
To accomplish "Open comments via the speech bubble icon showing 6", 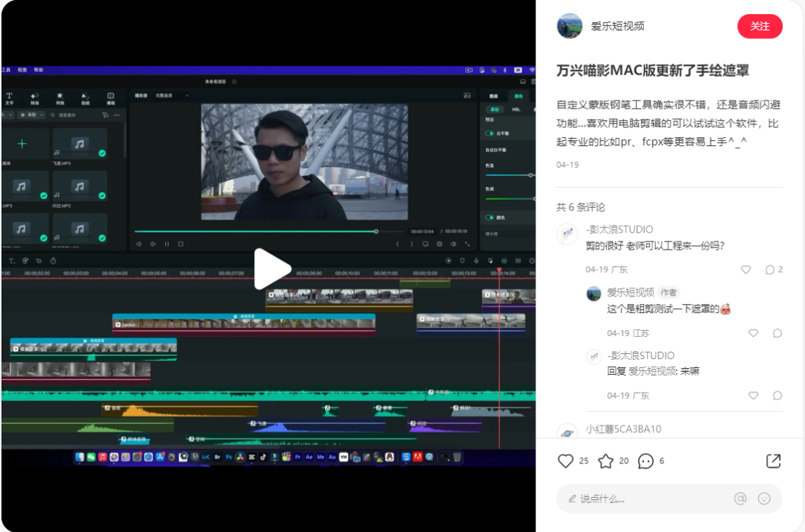I will (645, 460).
